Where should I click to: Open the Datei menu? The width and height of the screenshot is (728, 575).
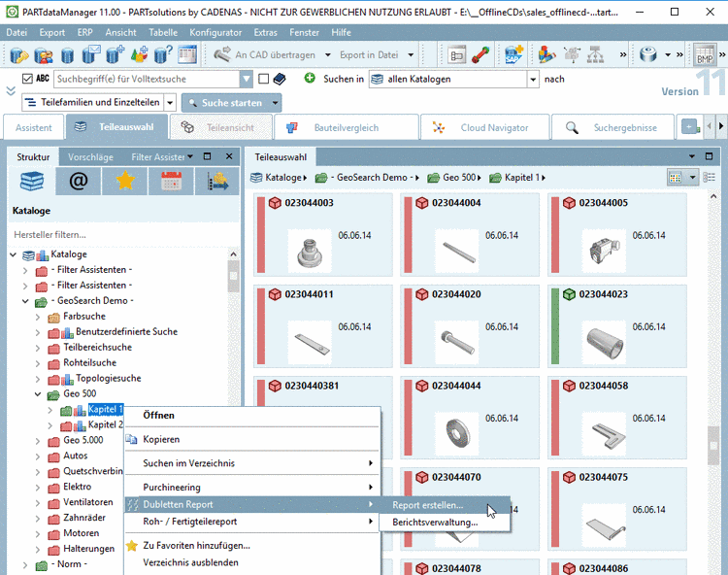pos(17,32)
